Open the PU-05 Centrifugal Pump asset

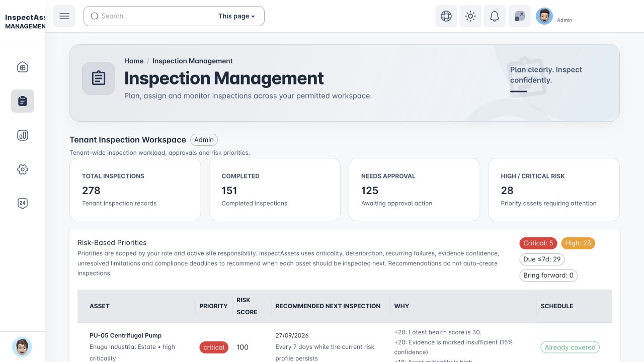click(126, 335)
